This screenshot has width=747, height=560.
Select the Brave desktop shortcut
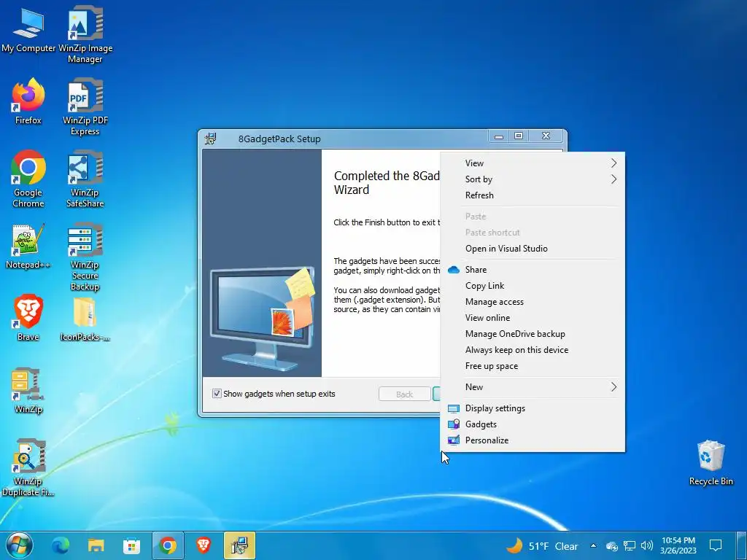28,318
